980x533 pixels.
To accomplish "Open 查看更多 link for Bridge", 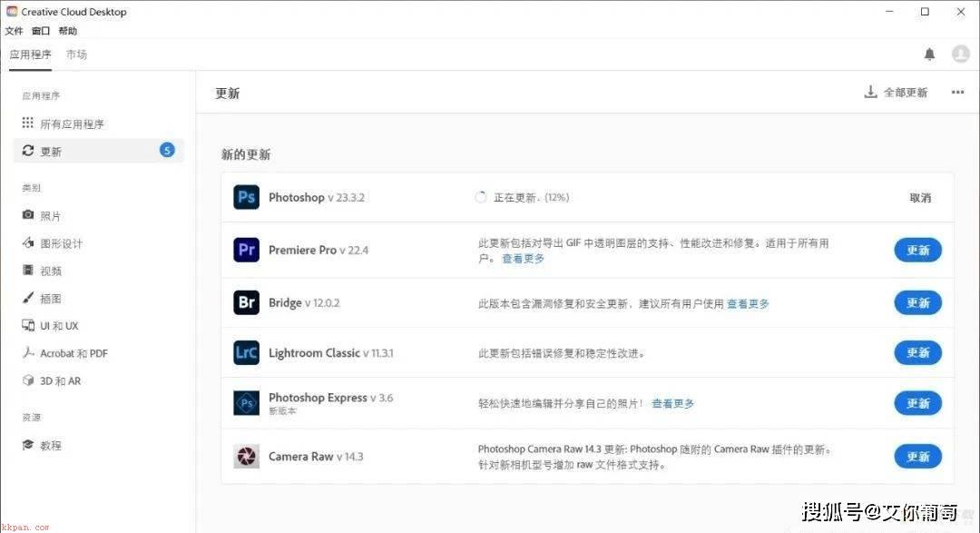I will pyautogui.click(x=748, y=303).
